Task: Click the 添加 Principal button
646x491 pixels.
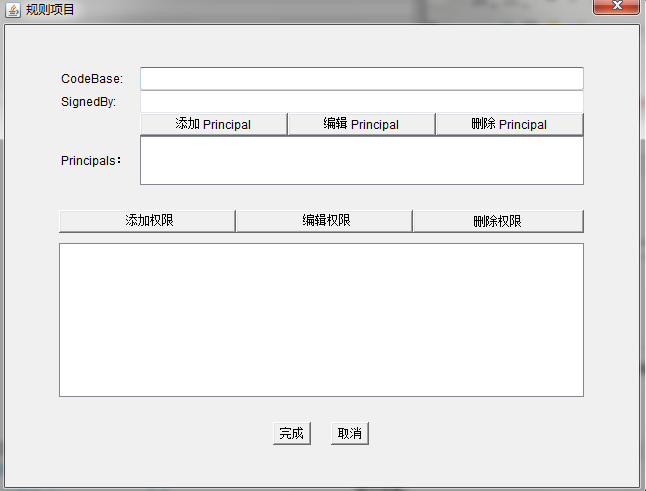Action: coord(214,124)
